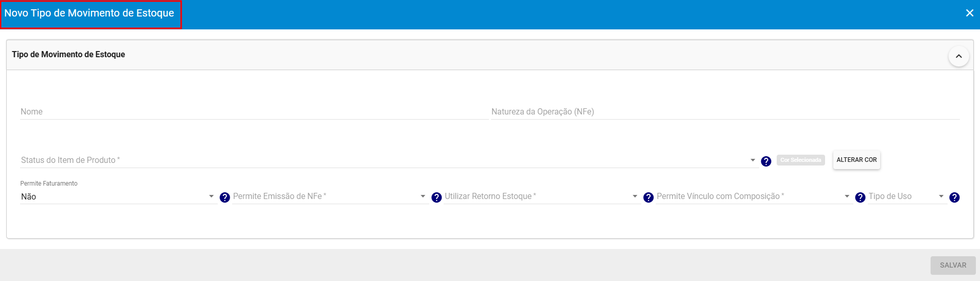Image resolution: width=980 pixels, height=281 pixels.
Task: Open Utilizar Retorno Estoque dropdown
Action: 542,196
